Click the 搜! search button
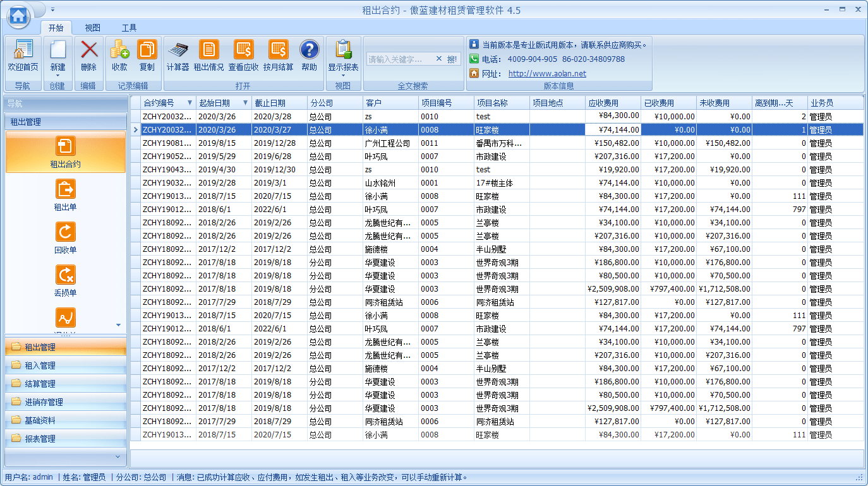Image resolution: width=868 pixels, height=486 pixels. [454, 57]
